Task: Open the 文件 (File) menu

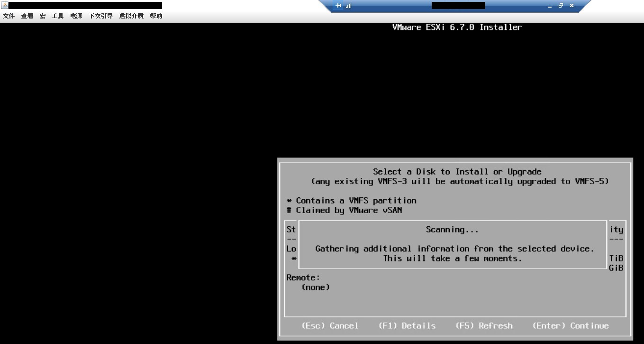Action: tap(9, 16)
